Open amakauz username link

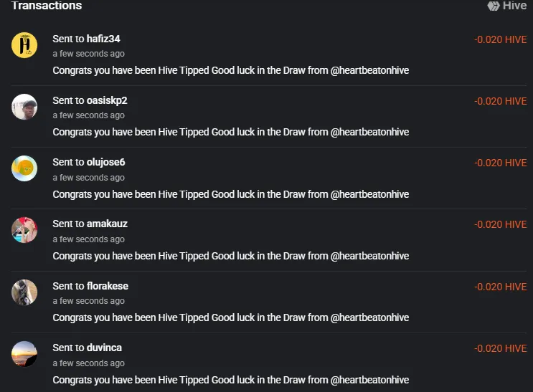click(x=107, y=224)
